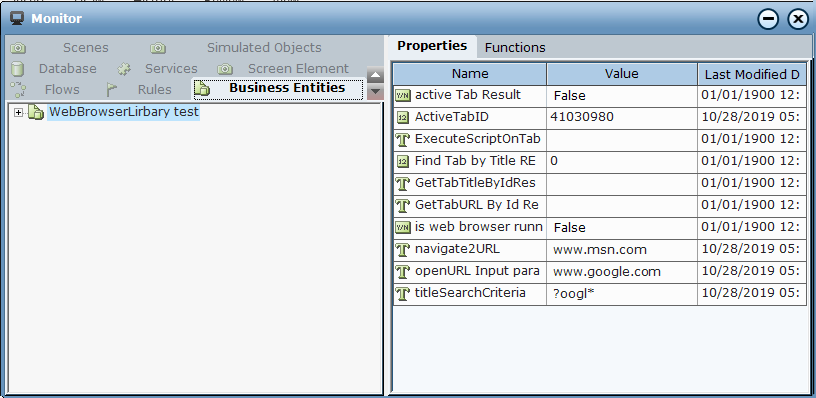Open the Simulated Objects tab
816x398 pixels.
tap(264, 48)
